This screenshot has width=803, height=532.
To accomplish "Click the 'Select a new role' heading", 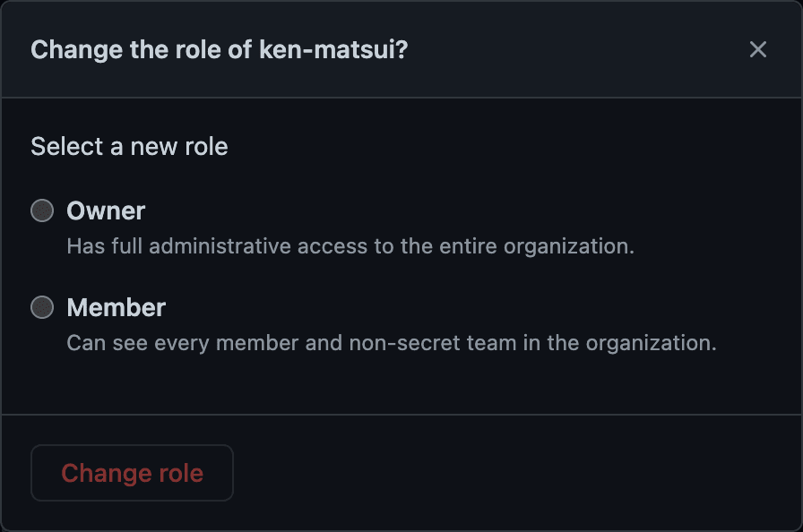I will [129, 147].
